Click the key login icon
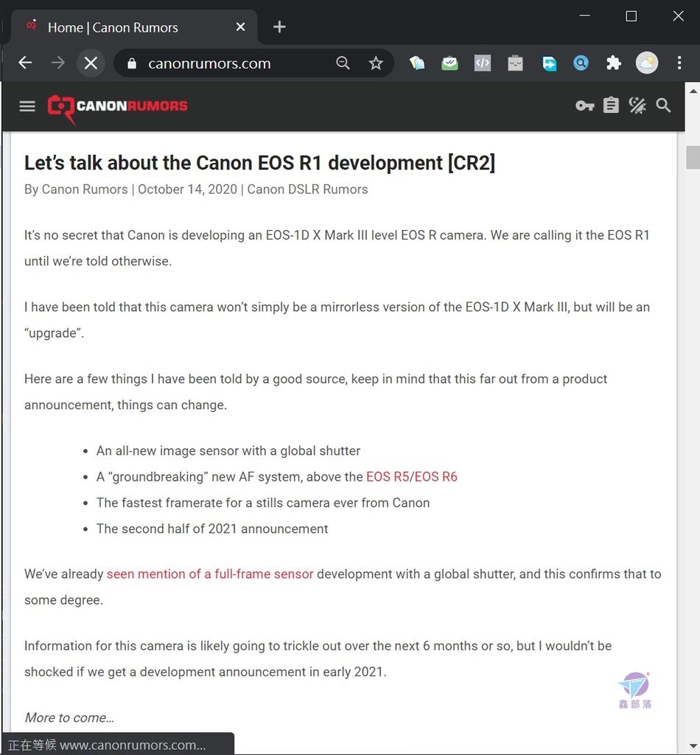The height and width of the screenshot is (755, 700). coord(585,105)
